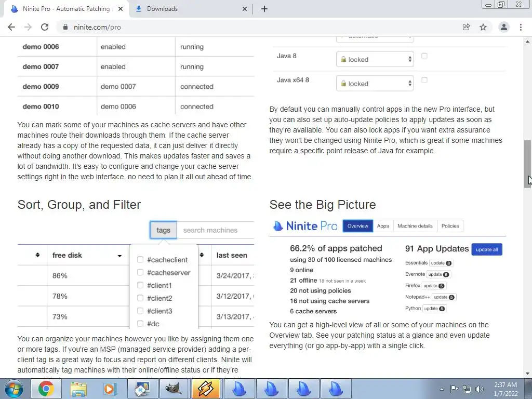Click update for Evernote
Viewport: 532px width, 399px height.
tap(438, 274)
